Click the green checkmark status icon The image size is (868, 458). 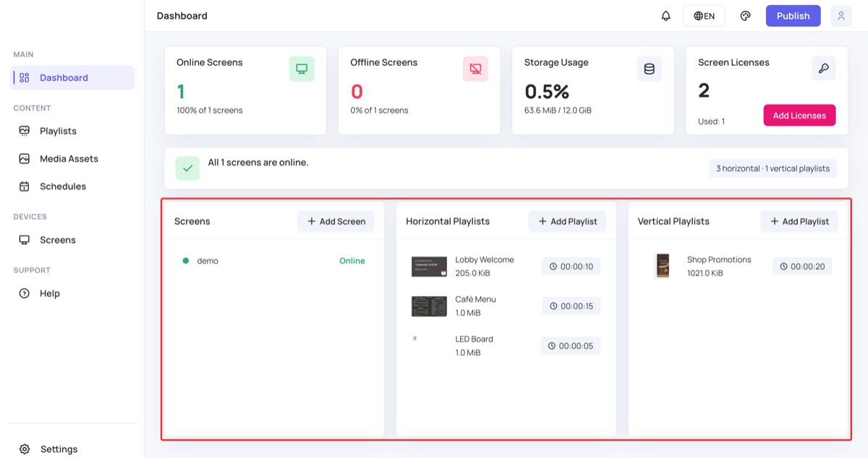(x=187, y=168)
